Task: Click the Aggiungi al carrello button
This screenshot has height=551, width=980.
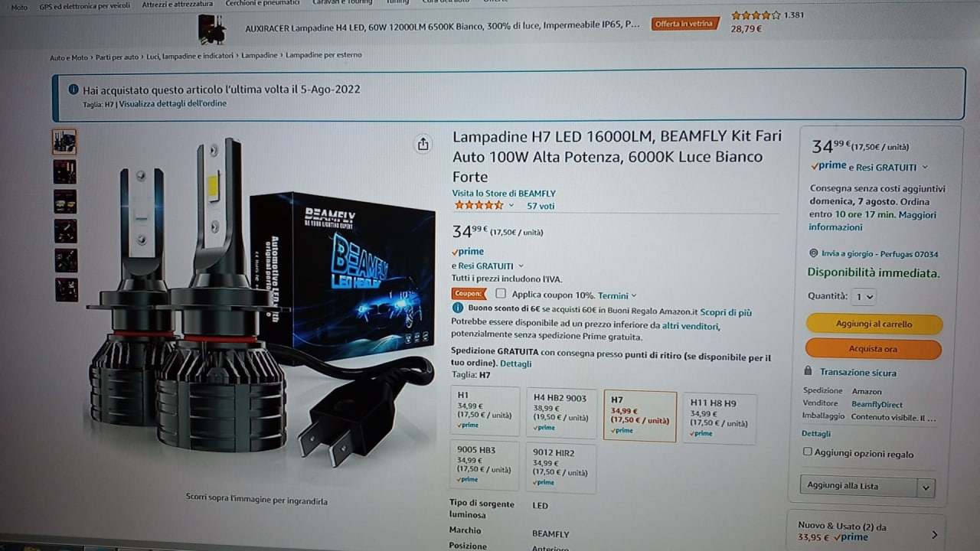Action: [874, 324]
